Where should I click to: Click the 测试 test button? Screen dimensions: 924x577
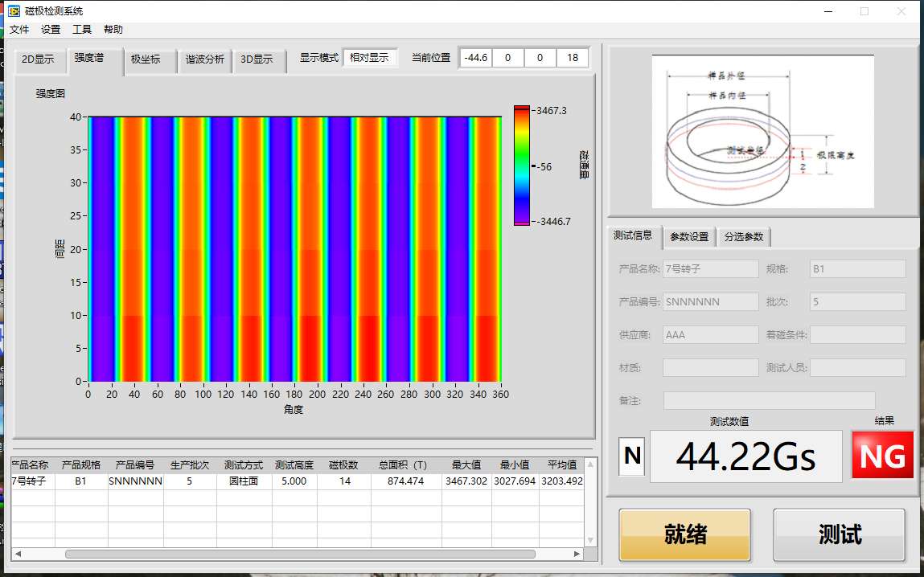839,534
